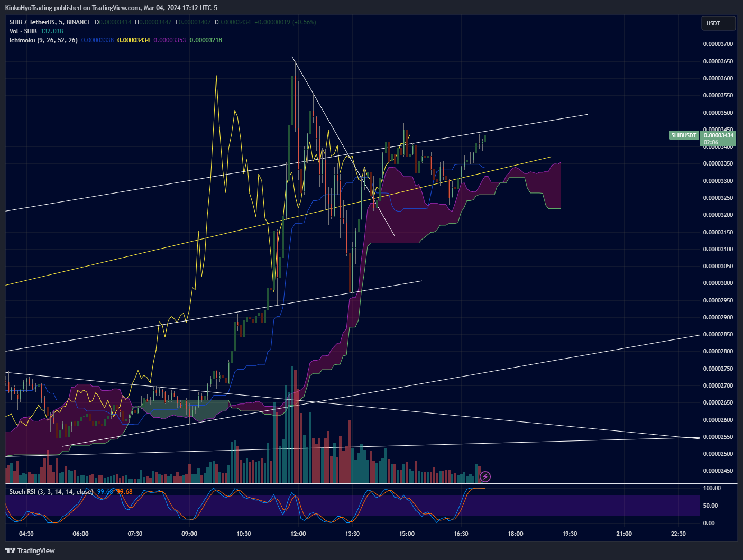Click the 07:30 time axis label
743x560 pixels.
135,534
